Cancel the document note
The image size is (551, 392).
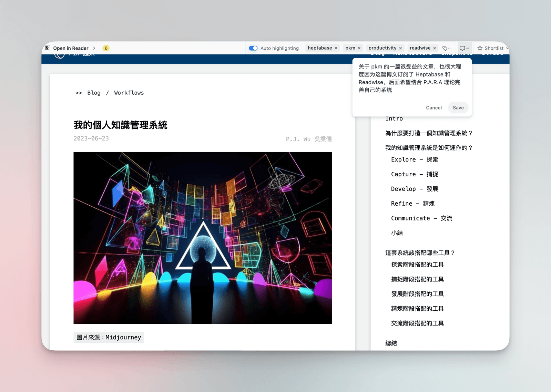click(434, 108)
